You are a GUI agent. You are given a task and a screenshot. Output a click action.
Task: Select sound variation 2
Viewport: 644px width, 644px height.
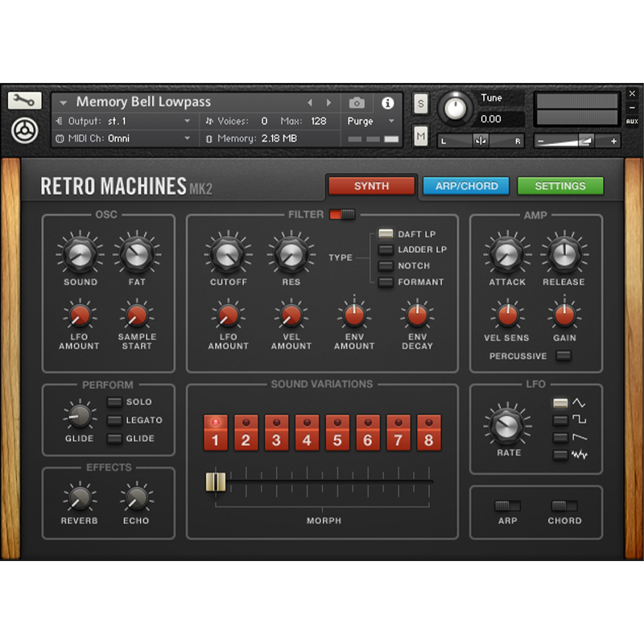(x=246, y=433)
